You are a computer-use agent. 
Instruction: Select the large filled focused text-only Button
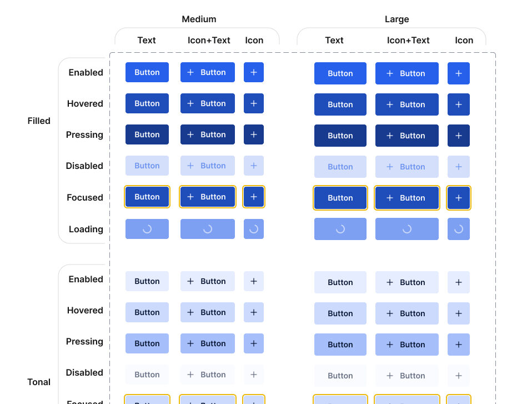[x=340, y=198]
